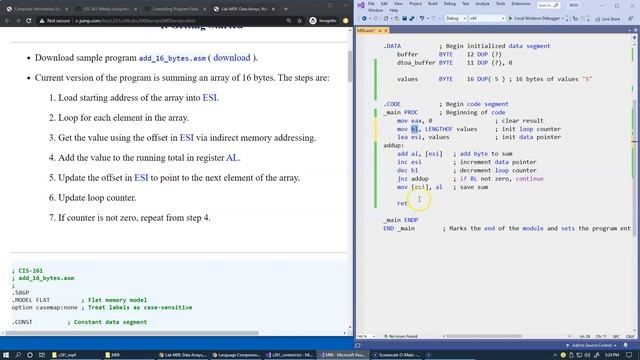The image size is (640, 360).
Task: Select the Lab M09 Data Arrays tab
Action: (x=244, y=9)
